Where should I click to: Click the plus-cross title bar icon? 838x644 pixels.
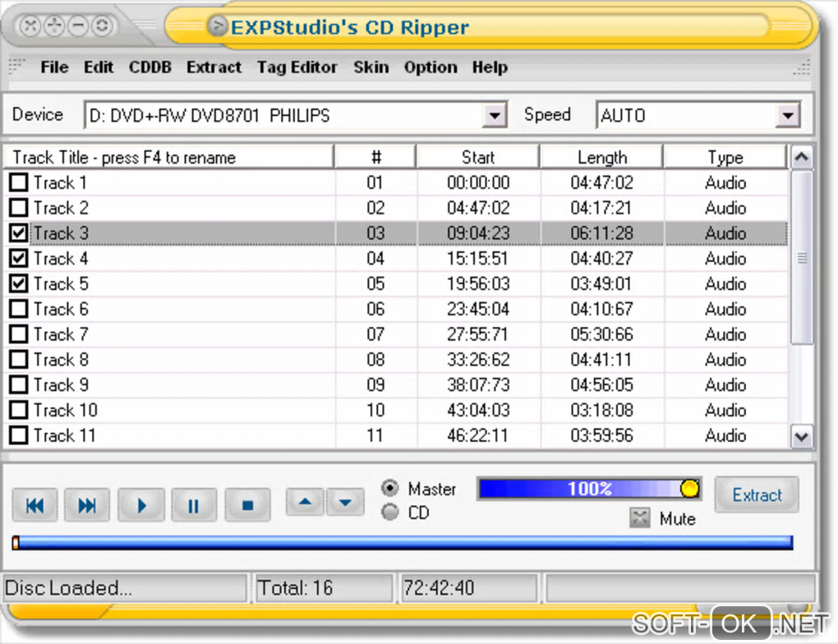54,25
